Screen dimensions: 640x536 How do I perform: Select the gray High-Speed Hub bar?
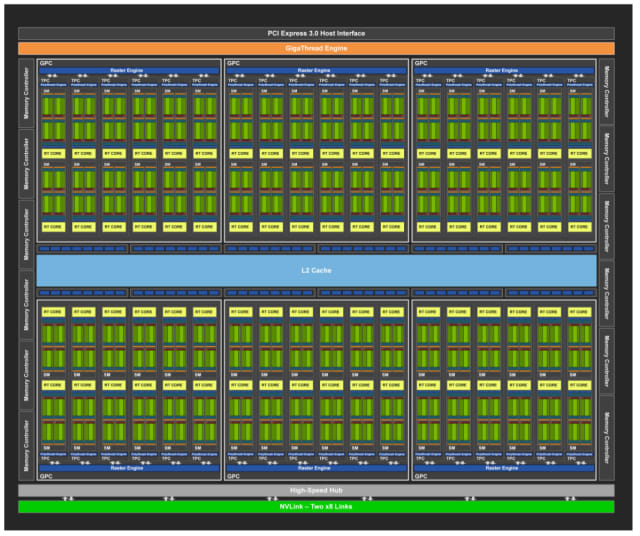coord(316,490)
